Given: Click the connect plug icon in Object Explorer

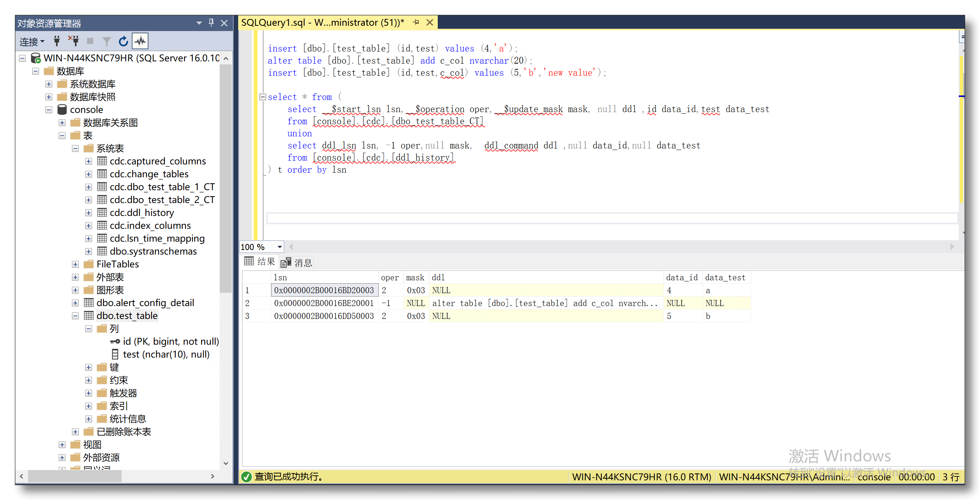Looking at the screenshot, I should tap(57, 41).
